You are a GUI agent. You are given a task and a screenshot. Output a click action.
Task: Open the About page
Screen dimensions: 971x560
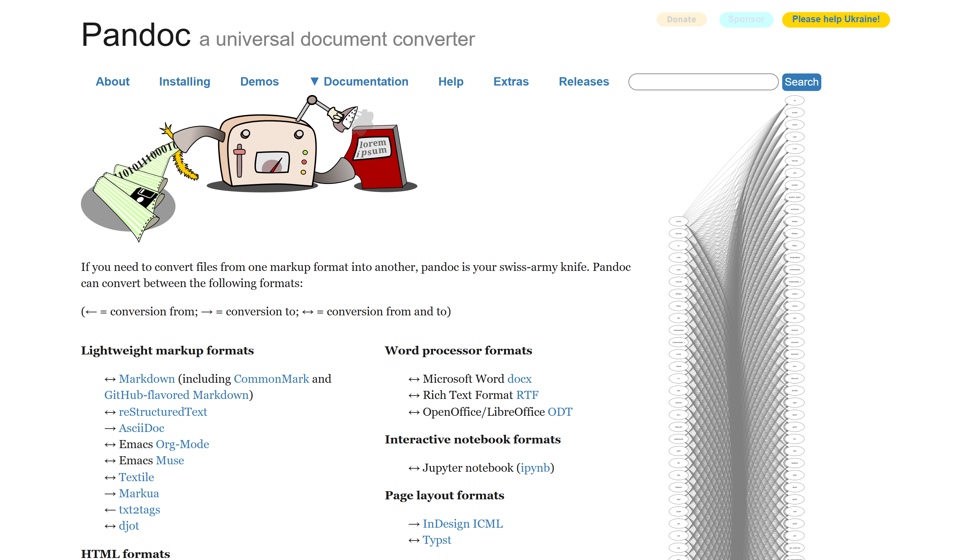[x=112, y=82]
